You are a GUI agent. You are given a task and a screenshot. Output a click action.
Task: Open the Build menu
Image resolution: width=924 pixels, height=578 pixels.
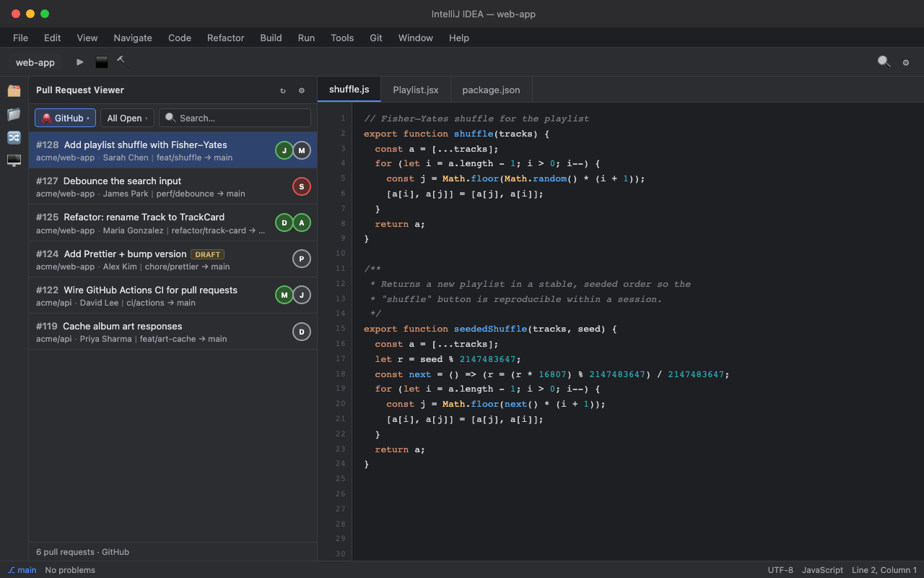pos(271,38)
